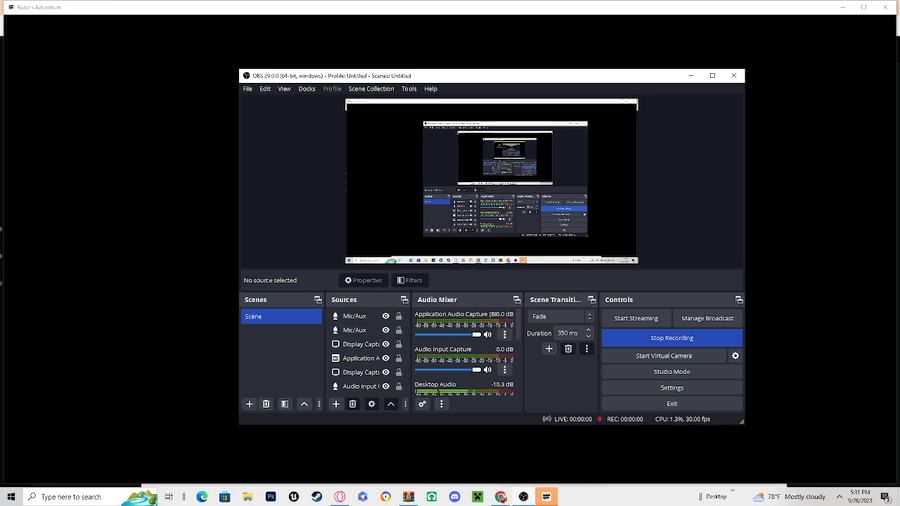
Task: Open the Fade transition dropdown
Action: (561, 317)
